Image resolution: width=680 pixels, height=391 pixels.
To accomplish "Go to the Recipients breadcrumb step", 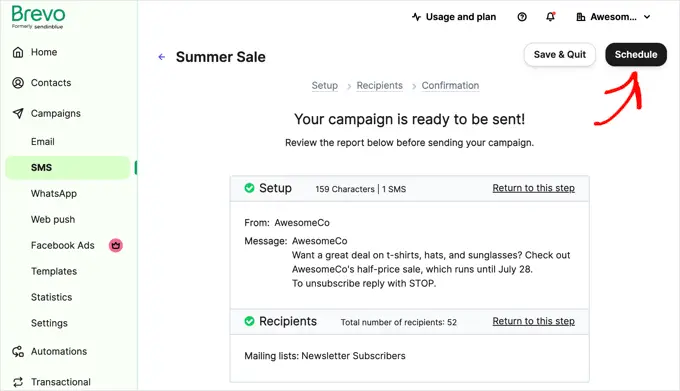I will (379, 85).
